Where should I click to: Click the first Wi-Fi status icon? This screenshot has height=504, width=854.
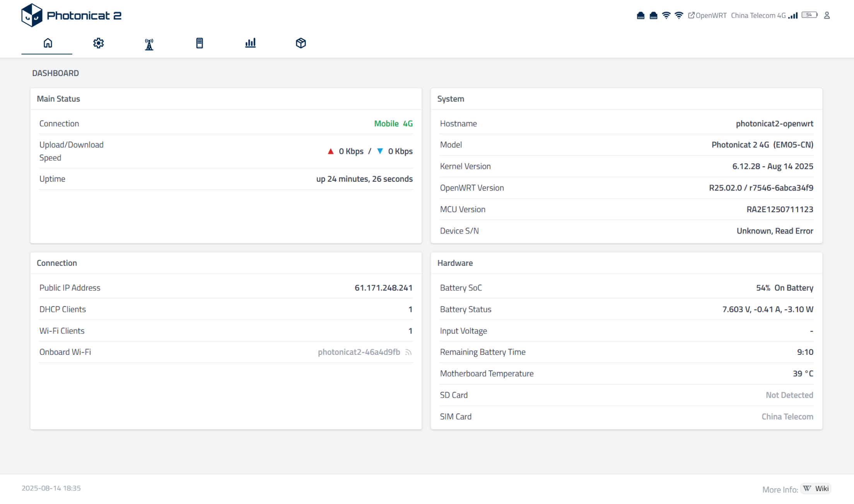point(666,15)
